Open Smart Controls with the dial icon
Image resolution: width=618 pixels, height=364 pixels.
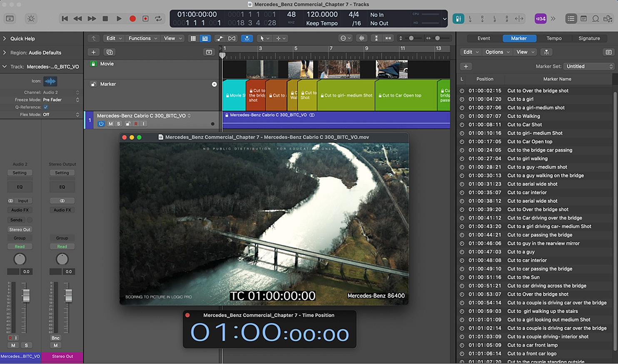tap(31, 18)
